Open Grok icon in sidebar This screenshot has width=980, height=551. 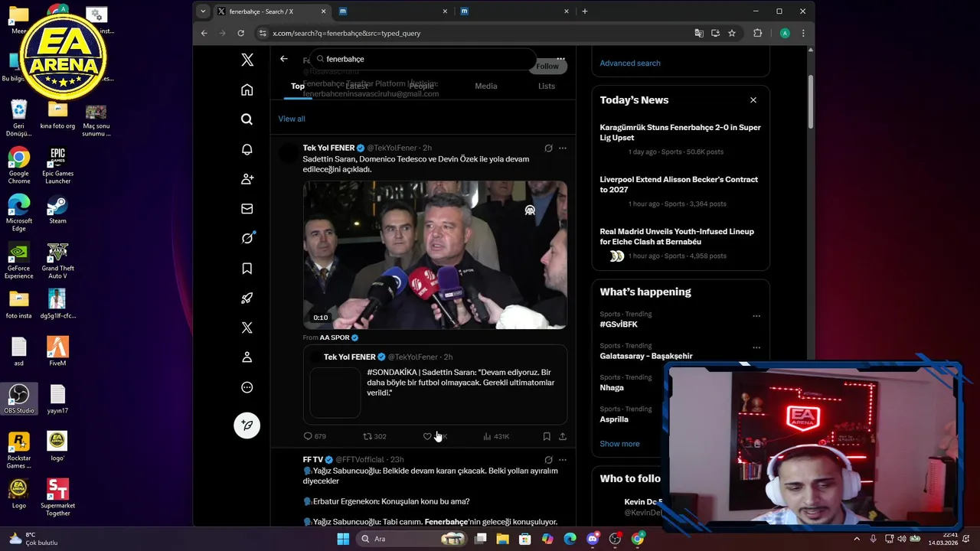pyautogui.click(x=247, y=238)
